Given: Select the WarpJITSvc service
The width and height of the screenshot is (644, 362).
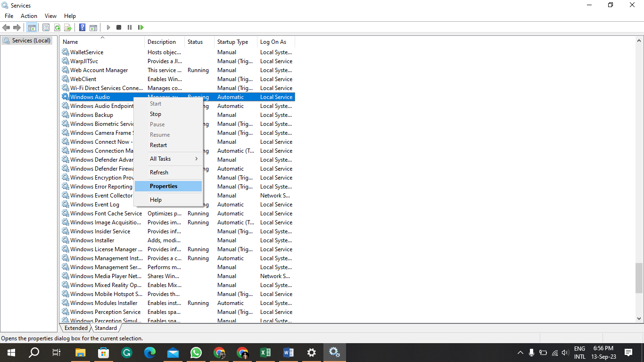Looking at the screenshot, I should pyautogui.click(x=177, y=61).
